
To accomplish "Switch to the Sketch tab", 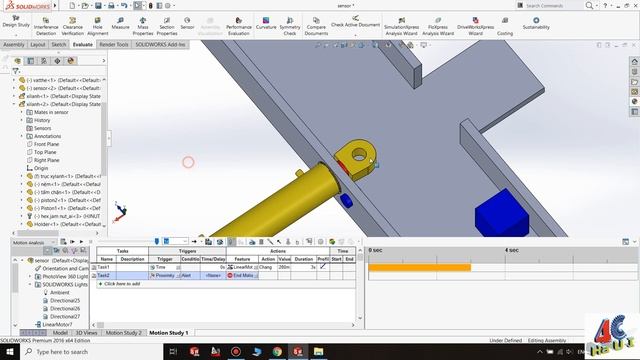I will 59,44.
